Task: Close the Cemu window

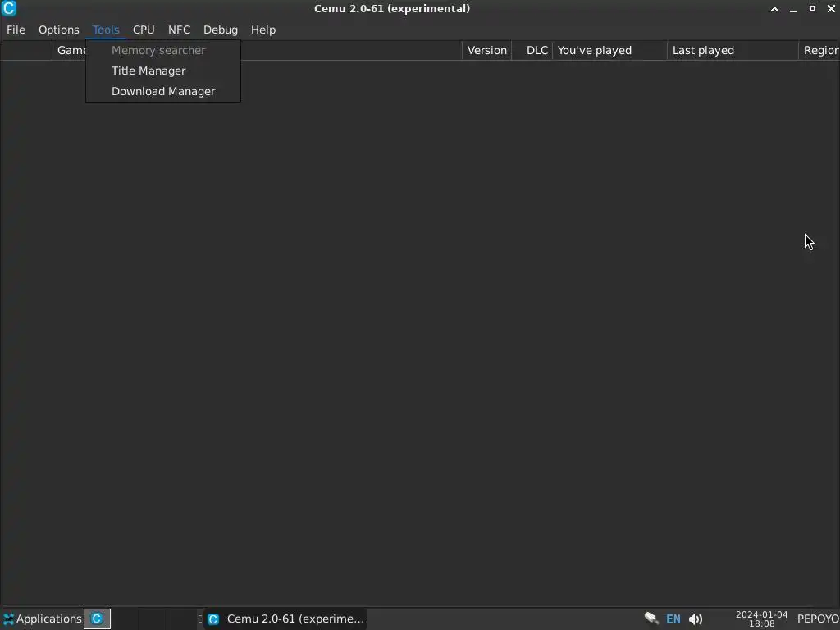Action: 831,9
